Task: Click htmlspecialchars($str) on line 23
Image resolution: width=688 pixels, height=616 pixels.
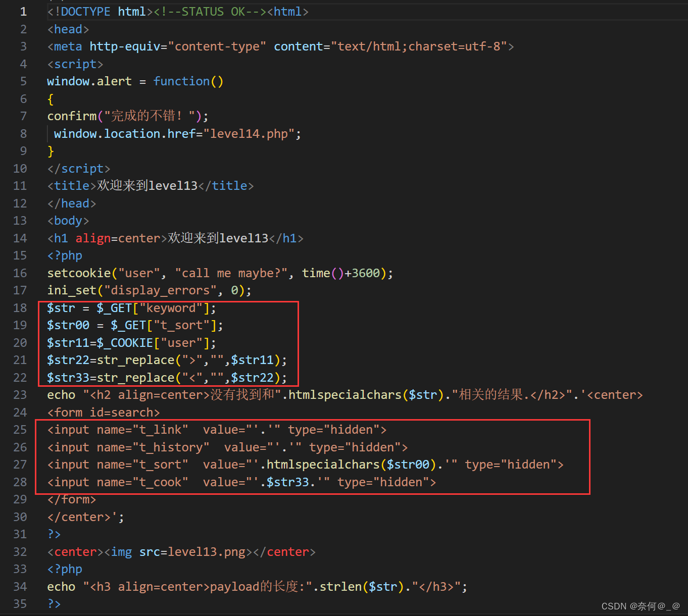Action: click(367, 395)
